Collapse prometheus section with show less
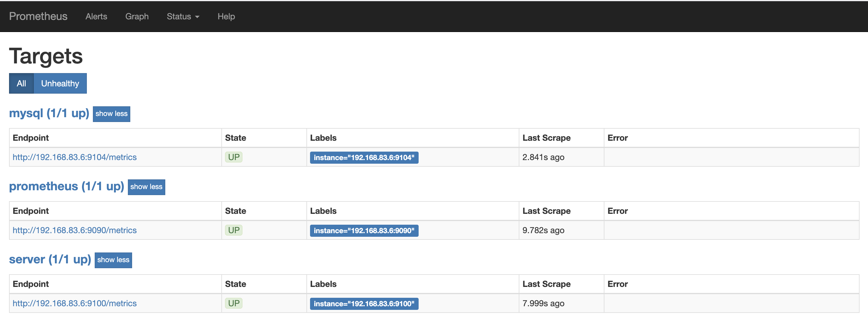The width and height of the screenshot is (868, 331). pyautogui.click(x=146, y=187)
